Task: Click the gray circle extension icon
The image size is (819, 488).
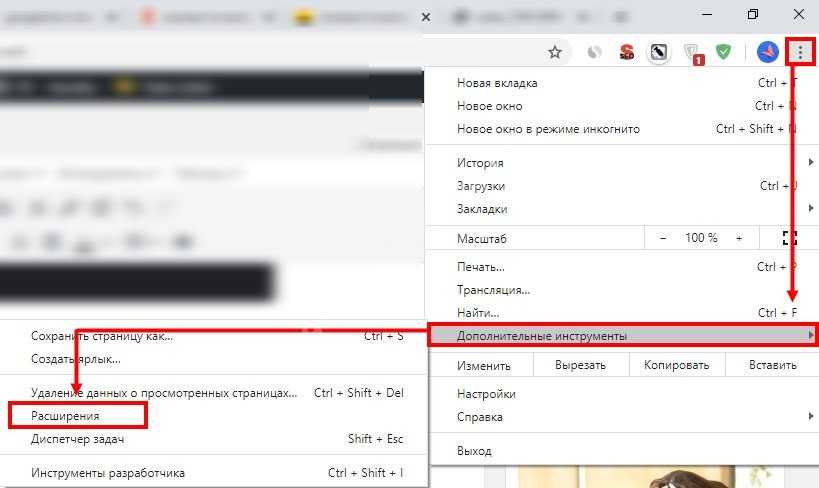Action: (595, 52)
